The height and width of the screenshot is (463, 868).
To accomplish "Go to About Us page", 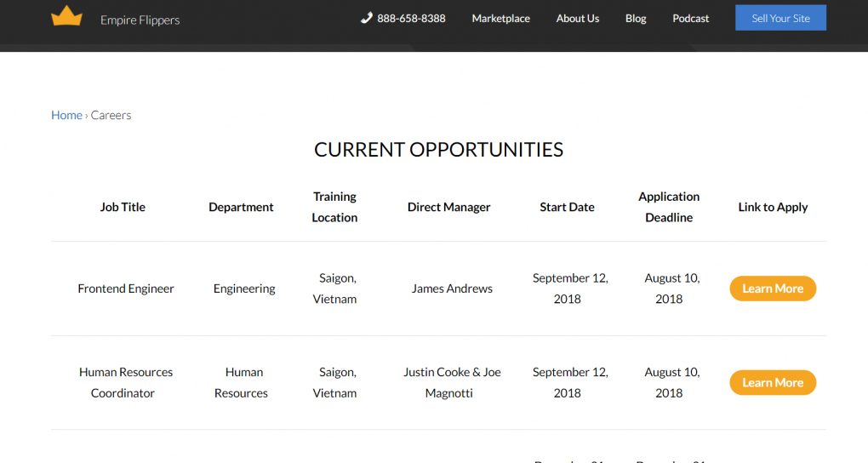I will pos(577,18).
